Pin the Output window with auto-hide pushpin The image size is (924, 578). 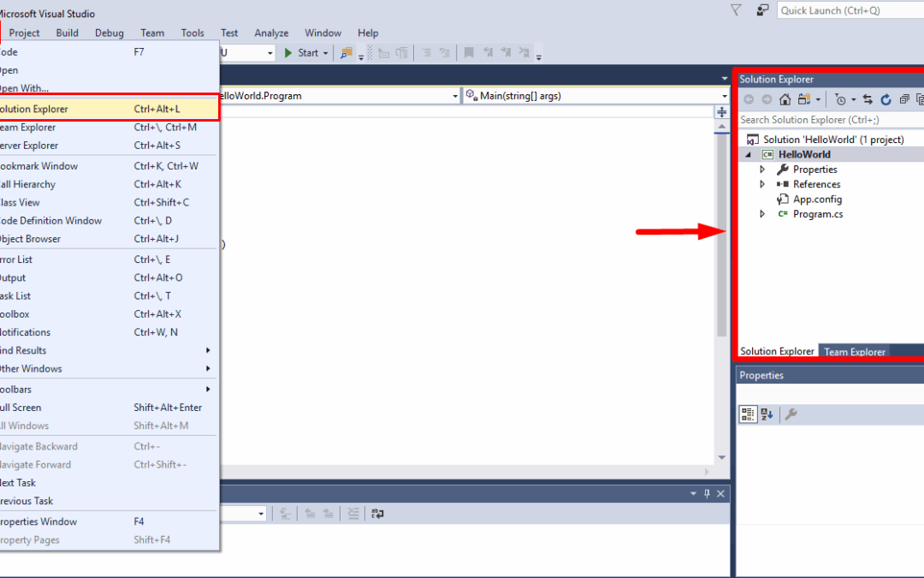click(707, 494)
